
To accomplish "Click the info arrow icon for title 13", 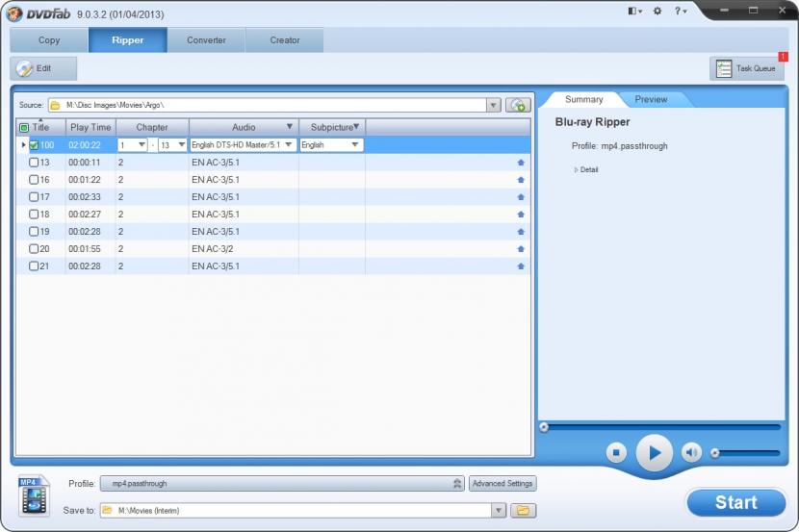I will [521, 163].
